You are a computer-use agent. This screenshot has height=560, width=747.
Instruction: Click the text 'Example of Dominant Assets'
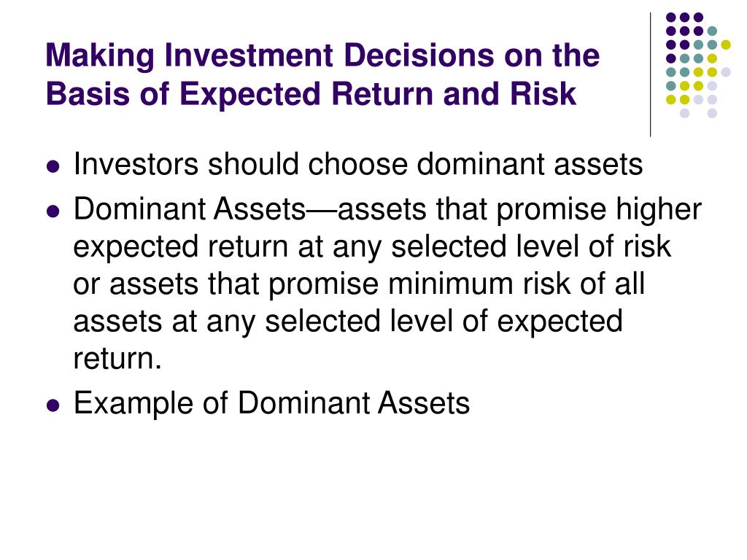pos(271,403)
